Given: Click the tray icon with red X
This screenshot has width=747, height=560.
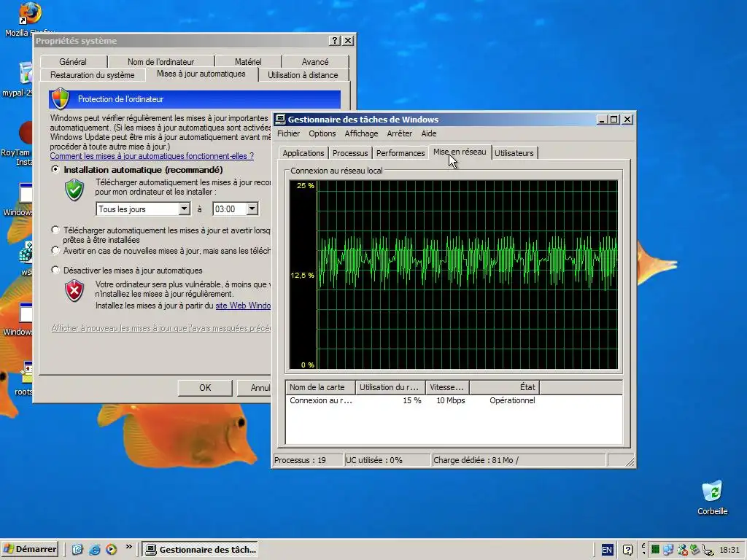Looking at the screenshot, I should (682, 550).
